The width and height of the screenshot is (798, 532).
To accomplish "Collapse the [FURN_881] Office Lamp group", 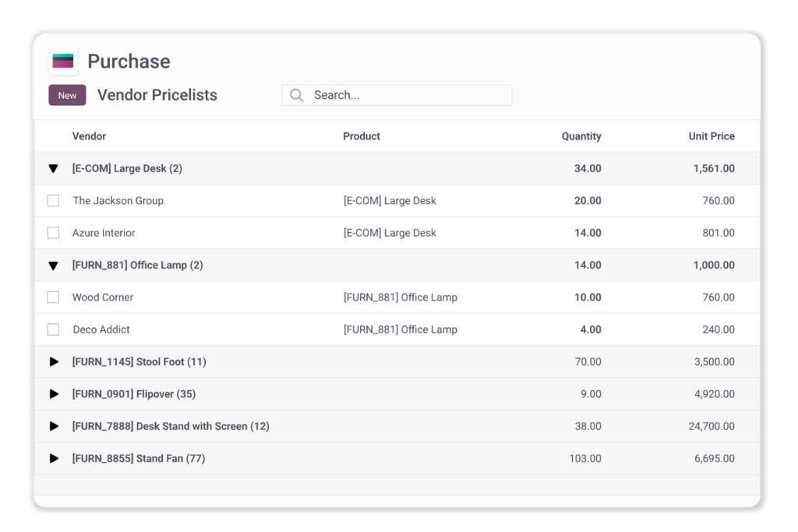I will (53, 265).
